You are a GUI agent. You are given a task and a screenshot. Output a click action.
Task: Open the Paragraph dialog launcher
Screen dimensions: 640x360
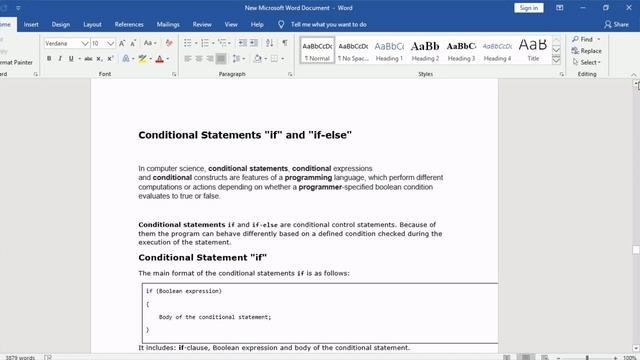(x=290, y=74)
